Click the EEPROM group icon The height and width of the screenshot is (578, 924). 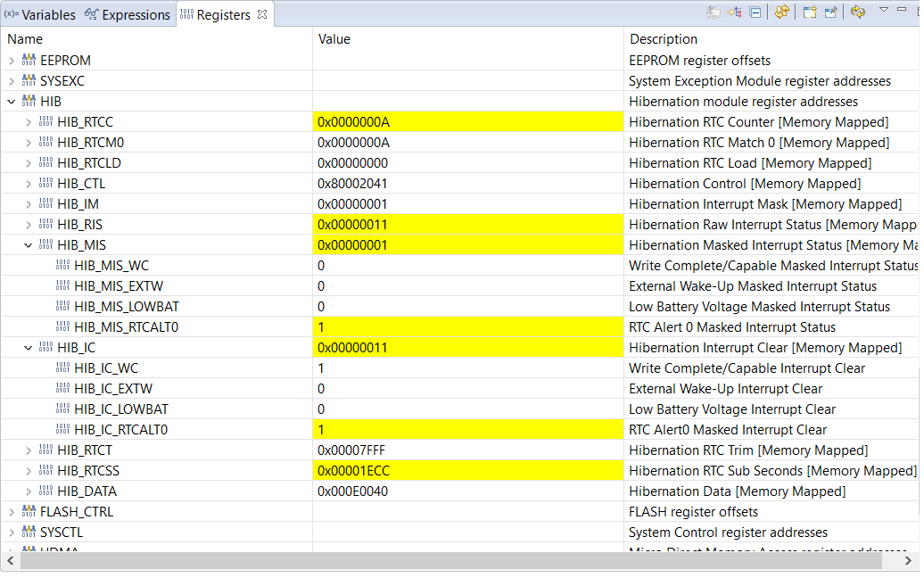click(29, 60)
